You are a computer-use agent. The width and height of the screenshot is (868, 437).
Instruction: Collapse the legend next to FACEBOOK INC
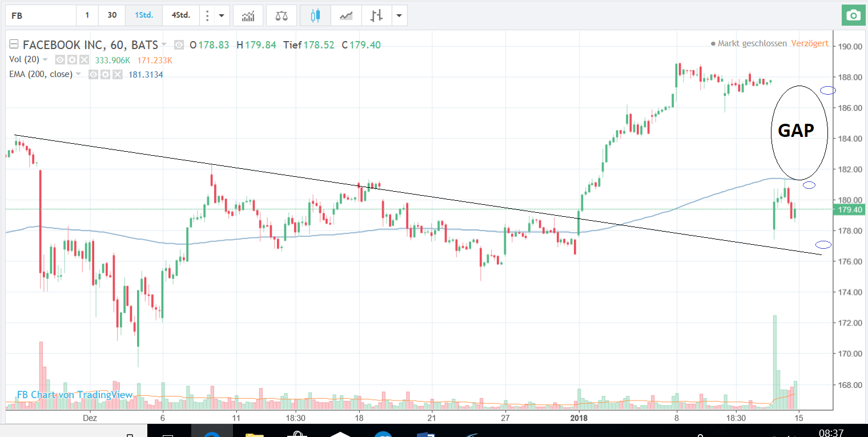14,45
